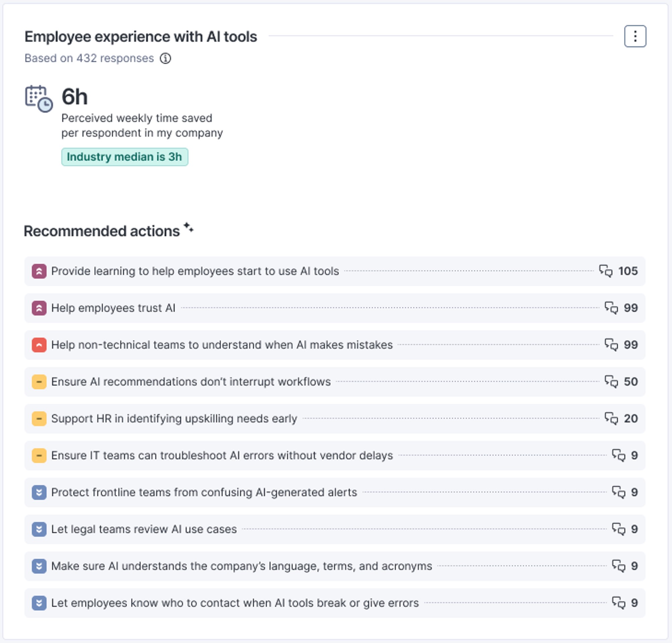Select Help employees trust AI action
Screen dimensions: 672x643
[113, 308]
